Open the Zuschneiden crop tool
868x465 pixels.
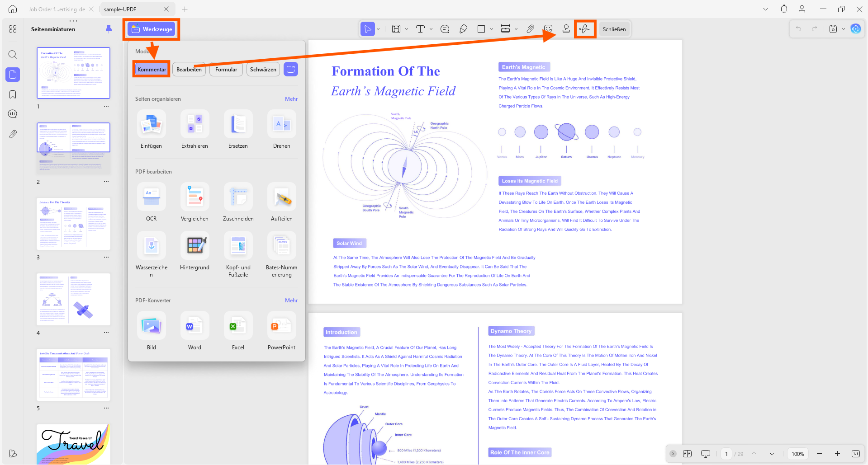pos(238,202)
